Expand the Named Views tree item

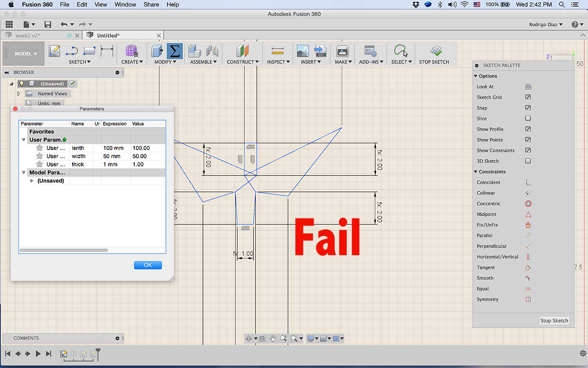pos(18,94)
